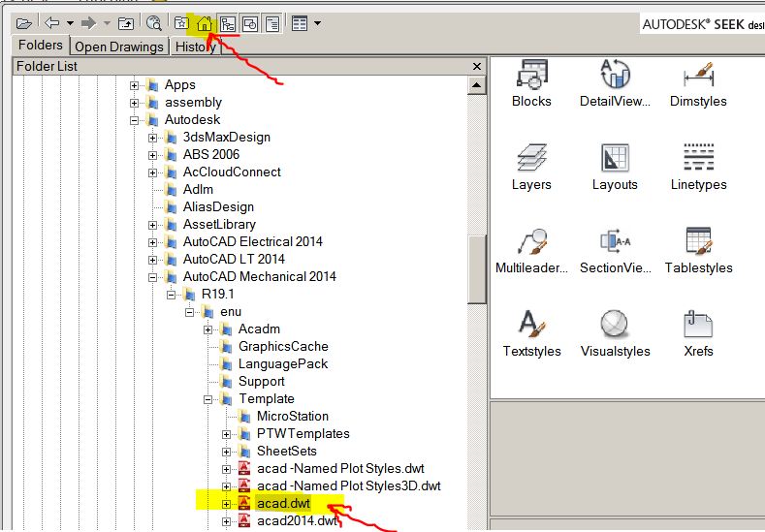Click the Load folder icon in toolbar
This screenshot has width=765, height=532.
(x=23, y=23)
